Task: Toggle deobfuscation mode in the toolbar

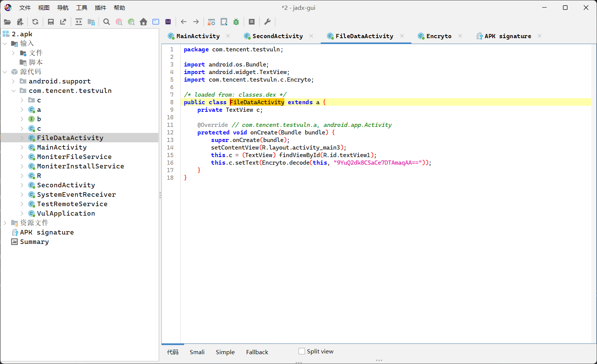Action: click(x=211, y=22)
